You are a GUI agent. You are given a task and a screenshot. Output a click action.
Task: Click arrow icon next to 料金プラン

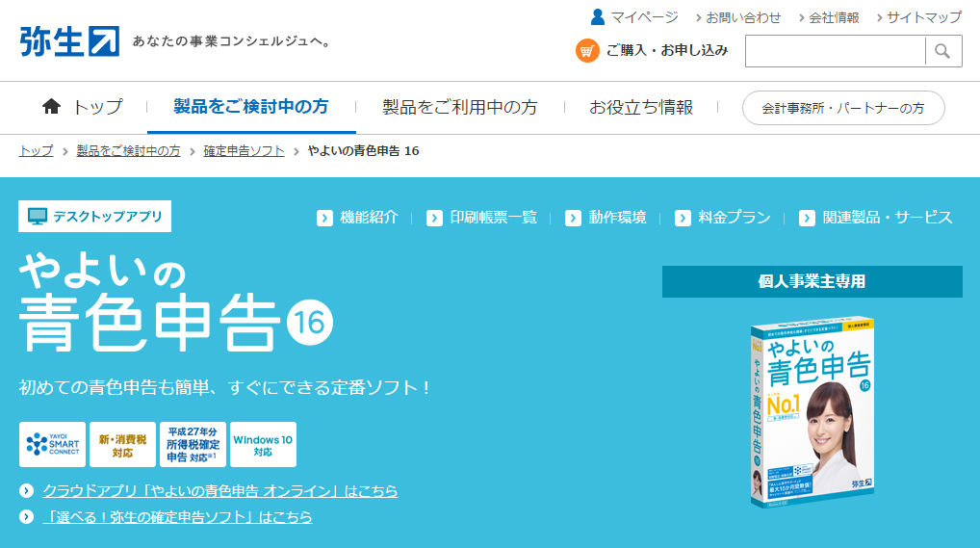click(683, 218)
